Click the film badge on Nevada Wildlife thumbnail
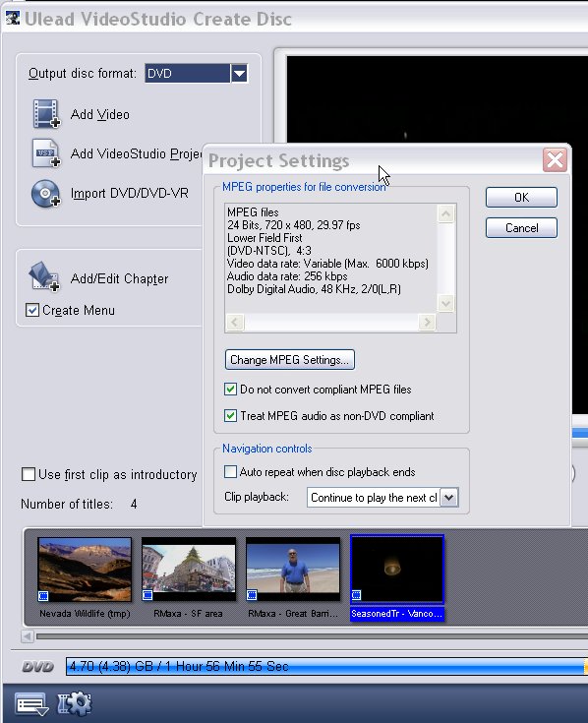The width and height of the screenshot is (588, 723). tap(43, 595)
